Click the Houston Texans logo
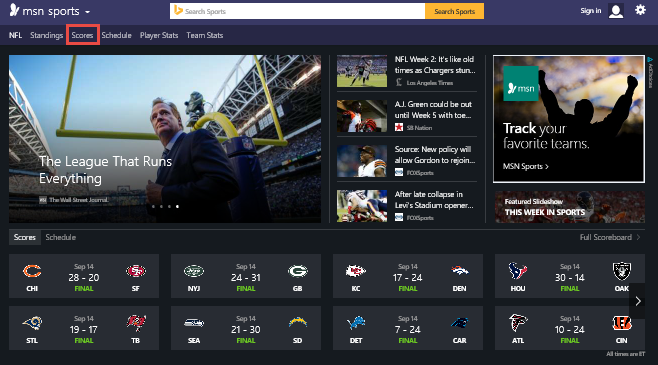 pyautogui.click(x=518, y=271)
